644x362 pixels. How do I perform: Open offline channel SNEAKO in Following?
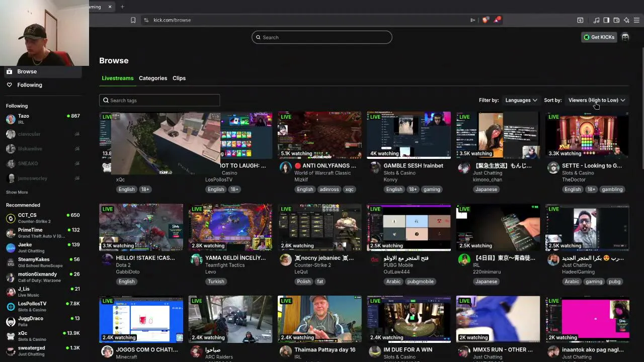[x=43, y=163]
